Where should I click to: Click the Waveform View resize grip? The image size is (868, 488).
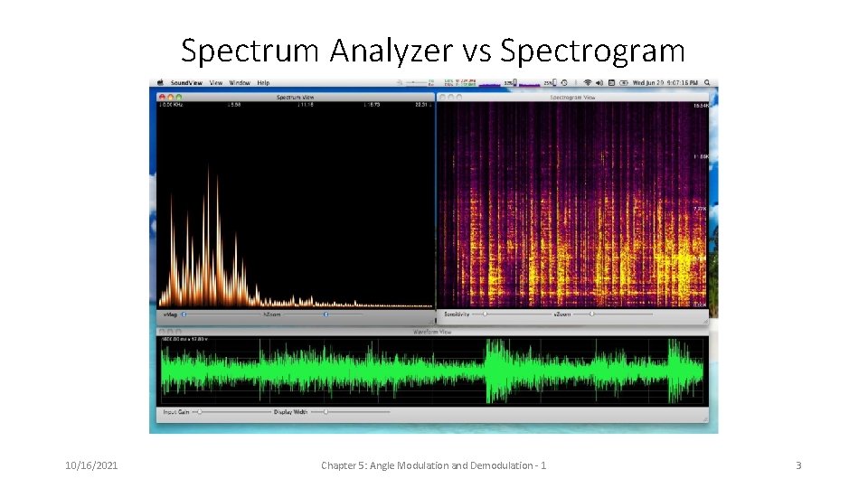pos(705,418)
